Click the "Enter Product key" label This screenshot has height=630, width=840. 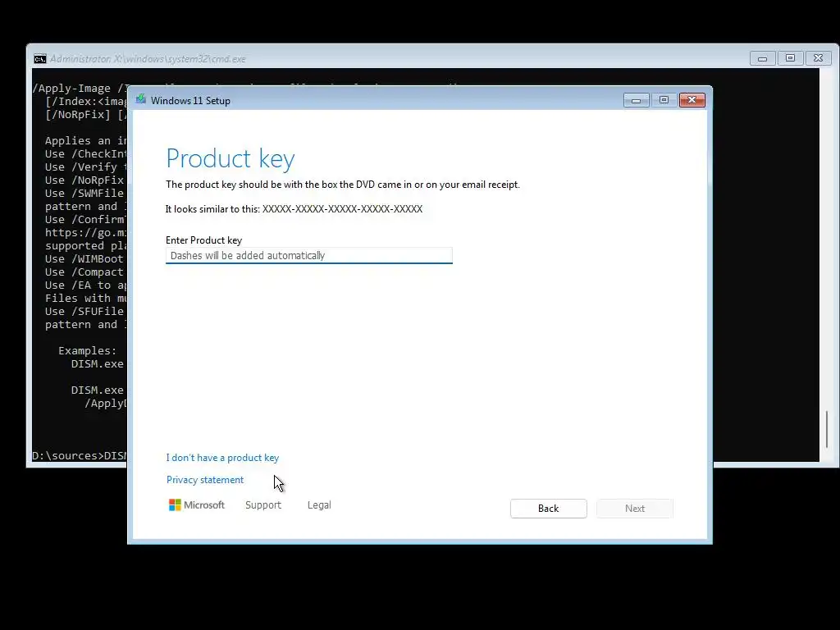tap(203, 240)
